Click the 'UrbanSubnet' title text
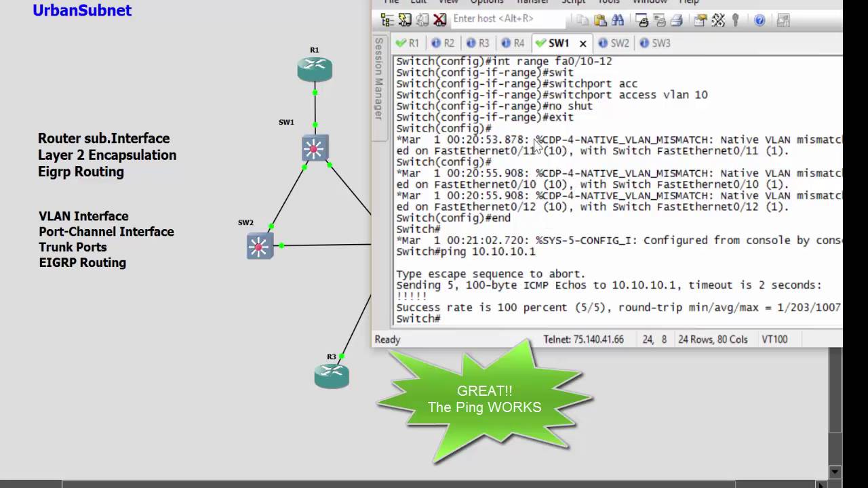Image resolution: width=868 pixels, height=488 pixels. (82, 10)
